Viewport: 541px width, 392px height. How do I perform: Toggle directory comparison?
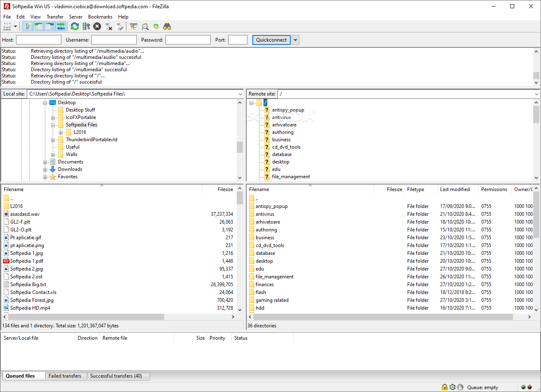[x=145, y=26]
